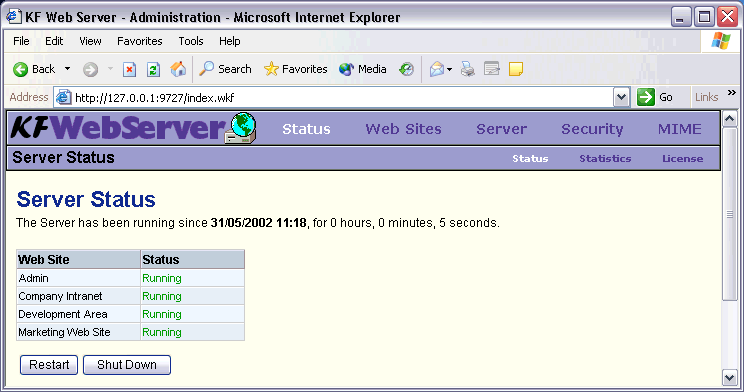744x392 pixels.
Task: Maximize the Internet Explorer window
Action: [x=704, y=18]
